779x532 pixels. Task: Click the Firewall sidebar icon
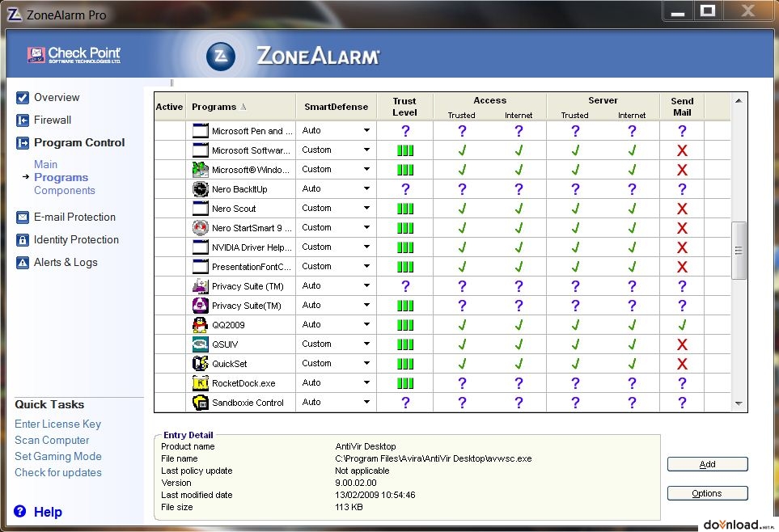[23, 120]
